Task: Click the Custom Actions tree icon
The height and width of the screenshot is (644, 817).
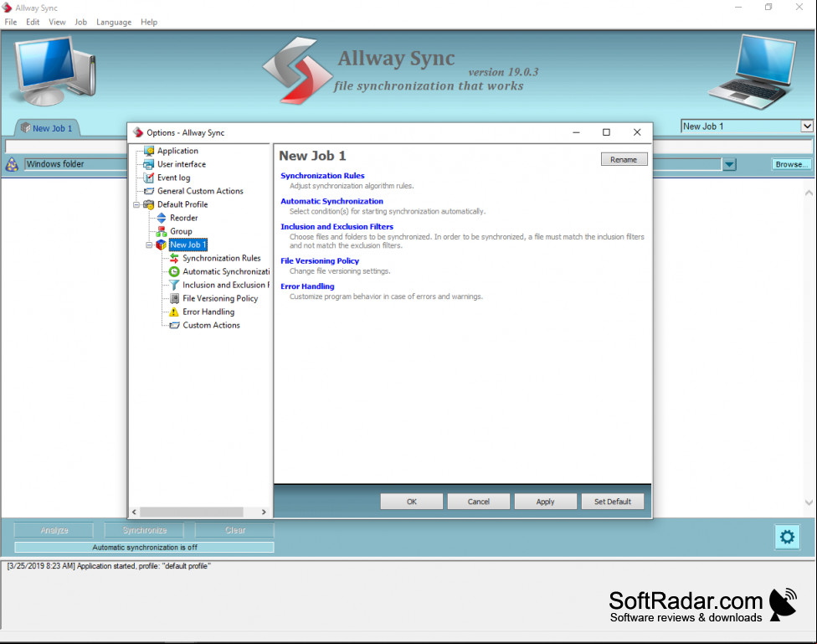Action: pos(174,326)
